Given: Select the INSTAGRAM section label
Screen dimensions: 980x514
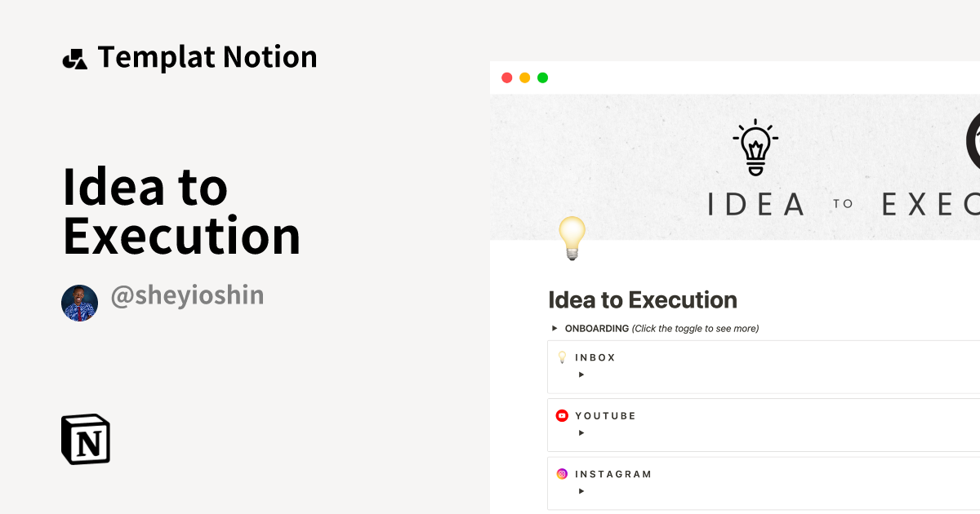Looking at the screenshot, I should 613,473.
